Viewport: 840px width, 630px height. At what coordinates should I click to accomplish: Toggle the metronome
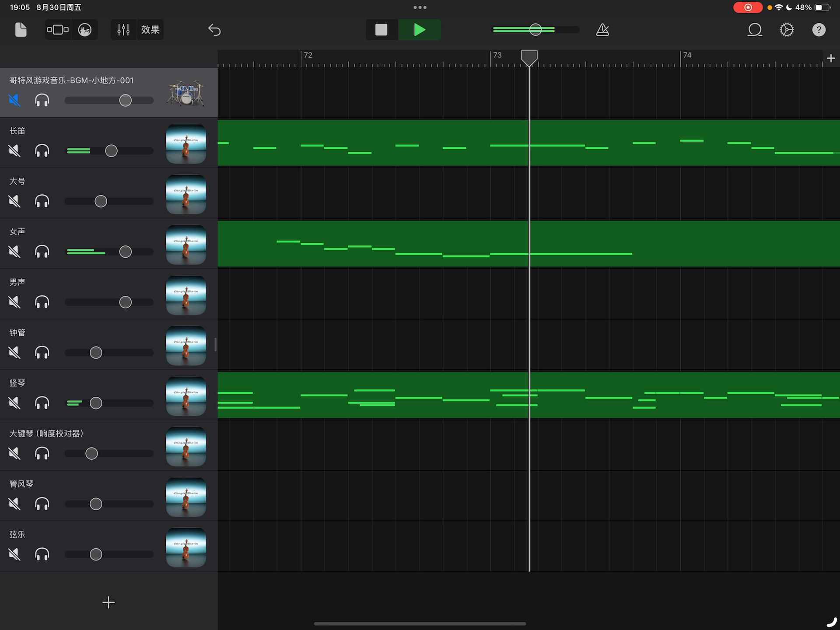tap(602, 30)
